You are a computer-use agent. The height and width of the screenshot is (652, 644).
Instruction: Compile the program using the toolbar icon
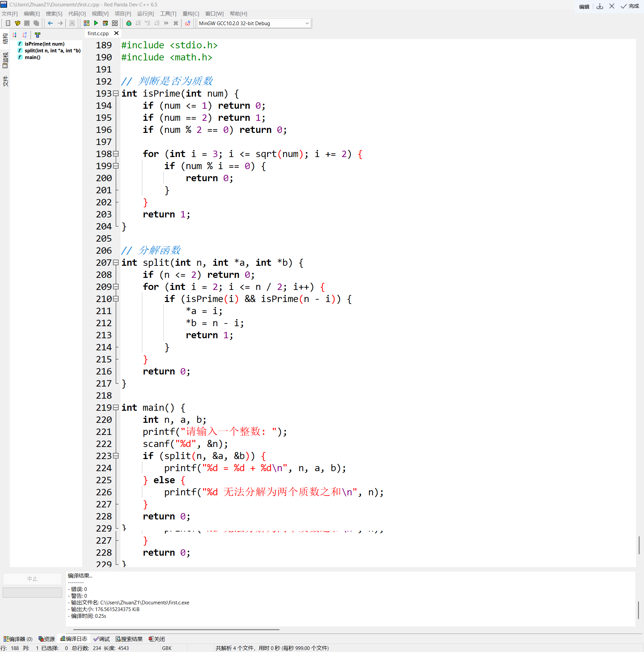(x=86, y=23)
